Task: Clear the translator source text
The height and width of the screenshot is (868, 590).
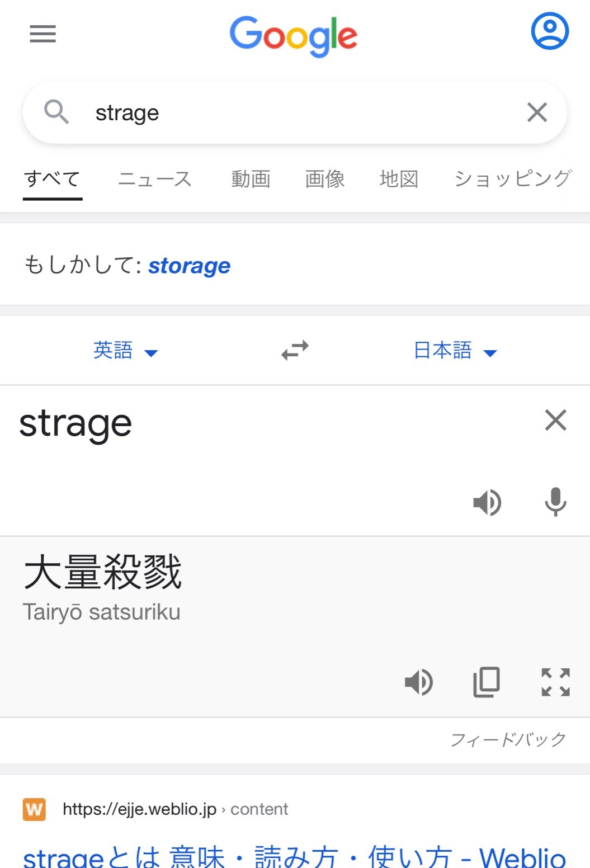Action: coord(555,420)
